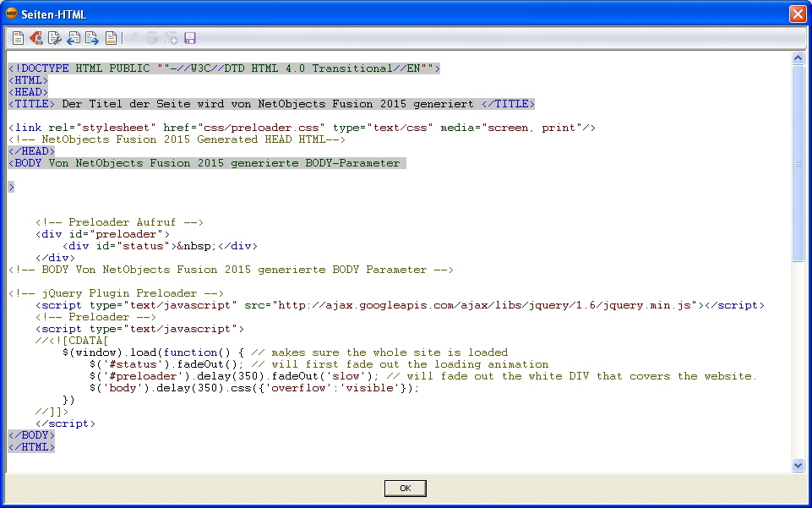Click the grayed database icon
Screen dimensions: 812x508
coord(152,38)
